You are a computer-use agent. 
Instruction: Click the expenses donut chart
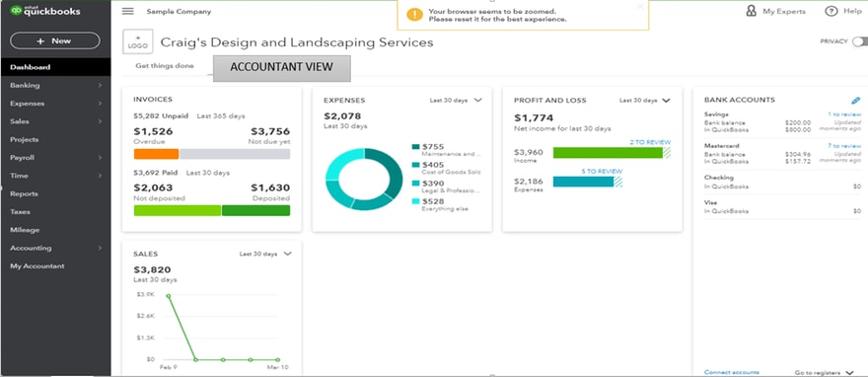click(364, 179)
